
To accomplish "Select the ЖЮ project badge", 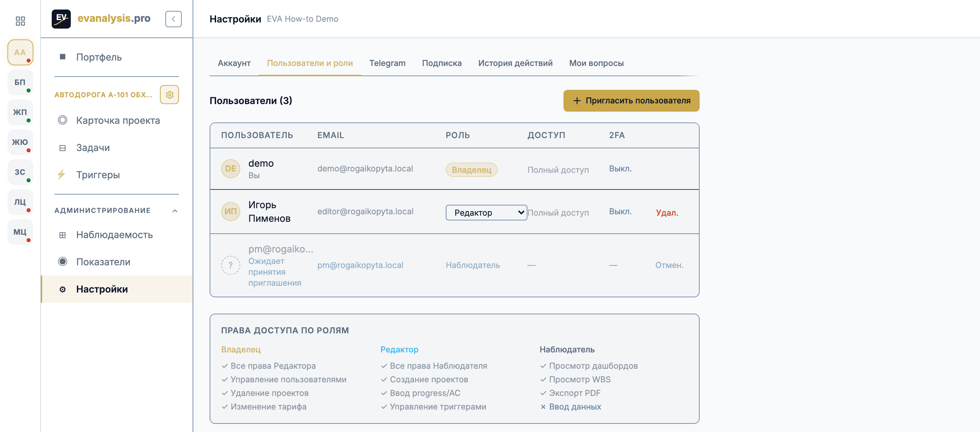I will (x=20, y=142).
